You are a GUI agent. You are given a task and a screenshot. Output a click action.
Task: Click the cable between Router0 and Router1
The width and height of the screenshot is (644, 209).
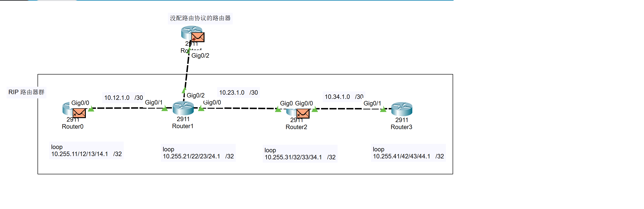(x=128, y=108)
